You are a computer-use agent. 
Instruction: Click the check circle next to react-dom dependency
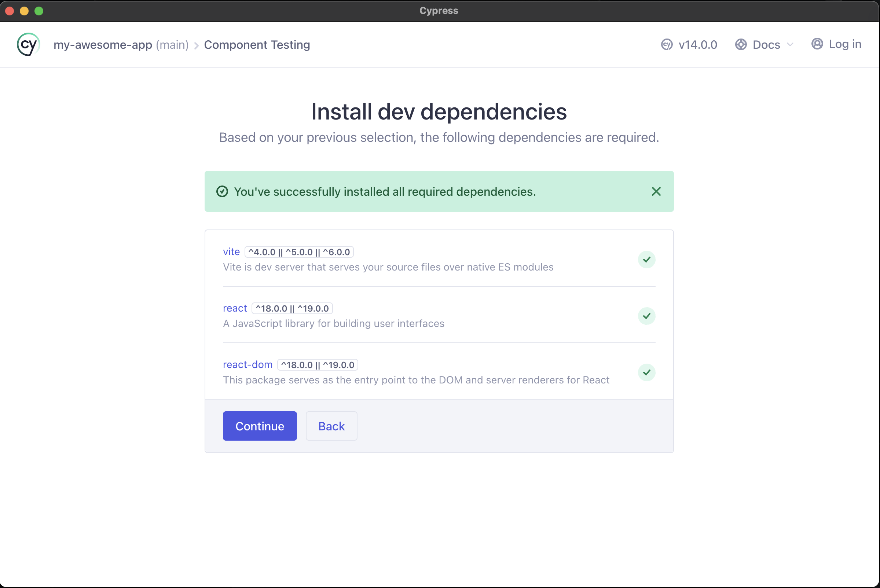pos(647,372)
